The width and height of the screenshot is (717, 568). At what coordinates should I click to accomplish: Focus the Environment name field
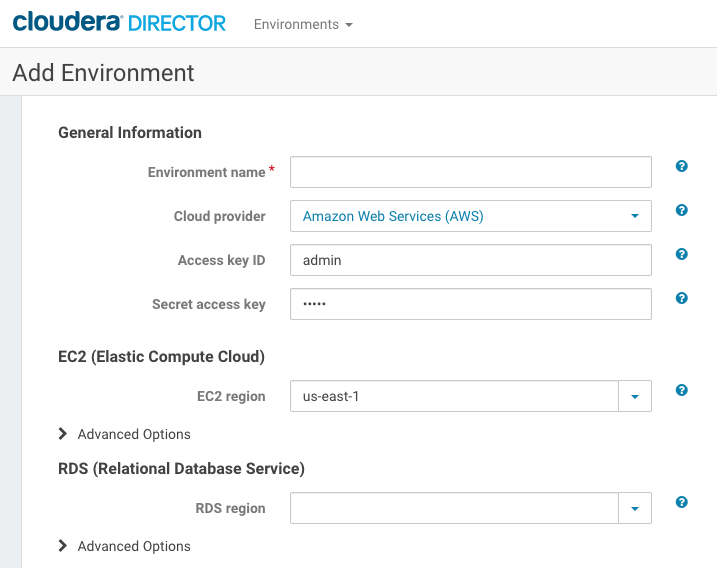[x=471, y=172]
